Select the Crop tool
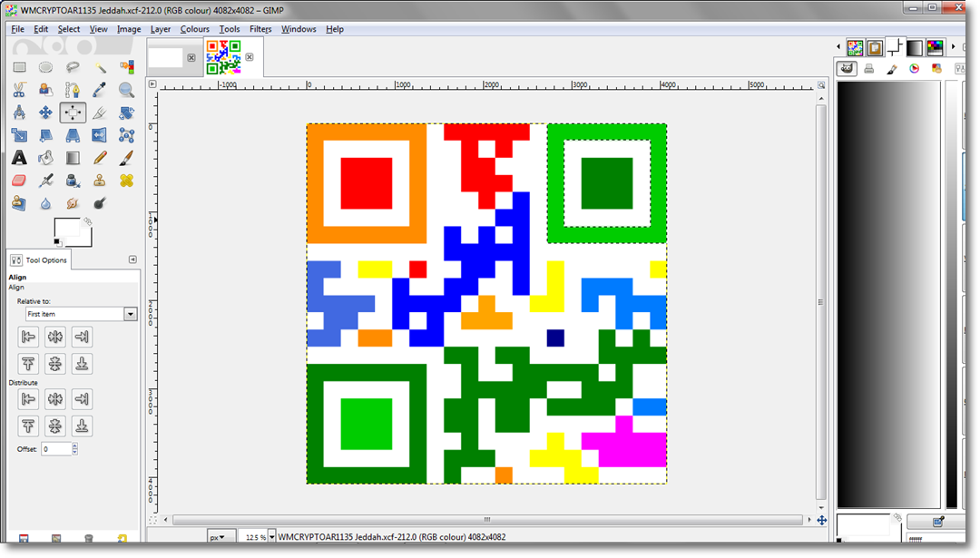This screenshot has height=558, width=980. pyautogui.click(x=100, y=113)
